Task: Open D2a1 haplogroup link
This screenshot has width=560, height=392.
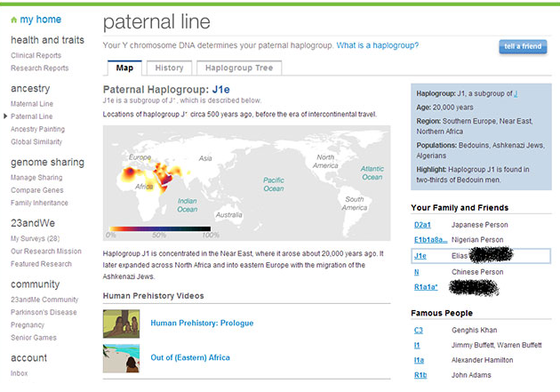Action: [422, 225]
